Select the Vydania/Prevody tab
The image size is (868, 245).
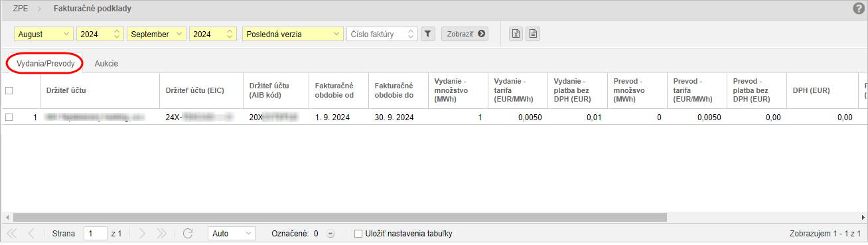click(x=46, y=63)
